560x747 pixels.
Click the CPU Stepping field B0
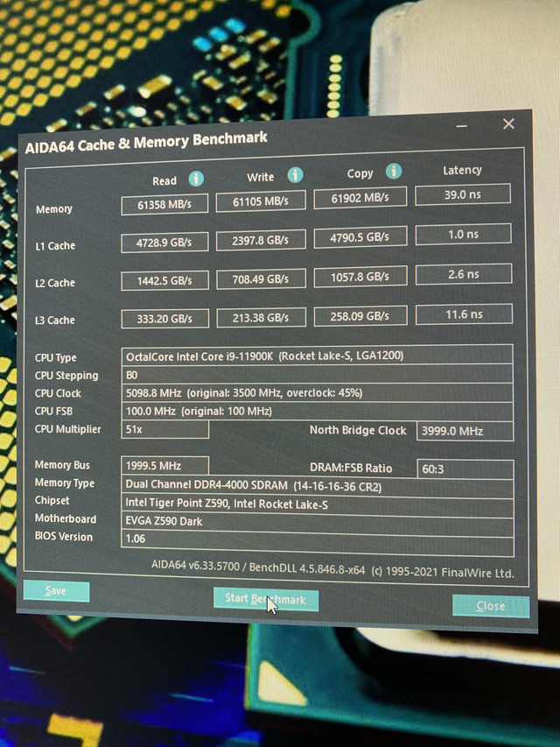click(x=317, y=375)
